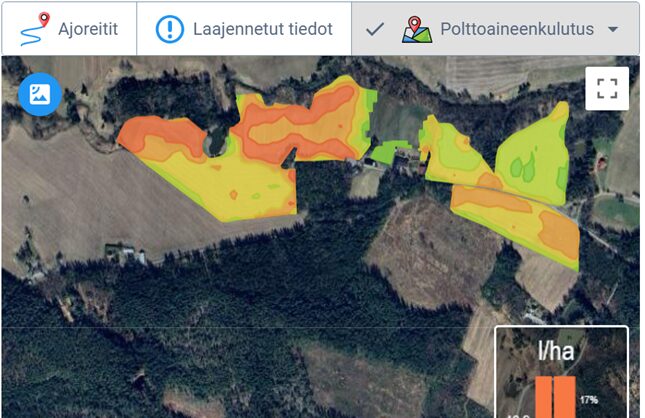Expand the dropdown caret after Polttoaineenkulutus

pos(613,30)
